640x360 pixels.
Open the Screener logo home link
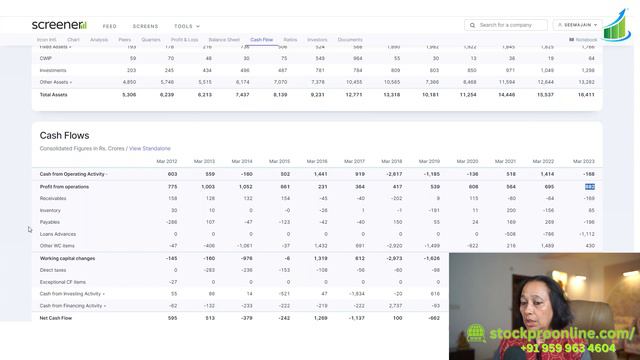coord(60,25)
